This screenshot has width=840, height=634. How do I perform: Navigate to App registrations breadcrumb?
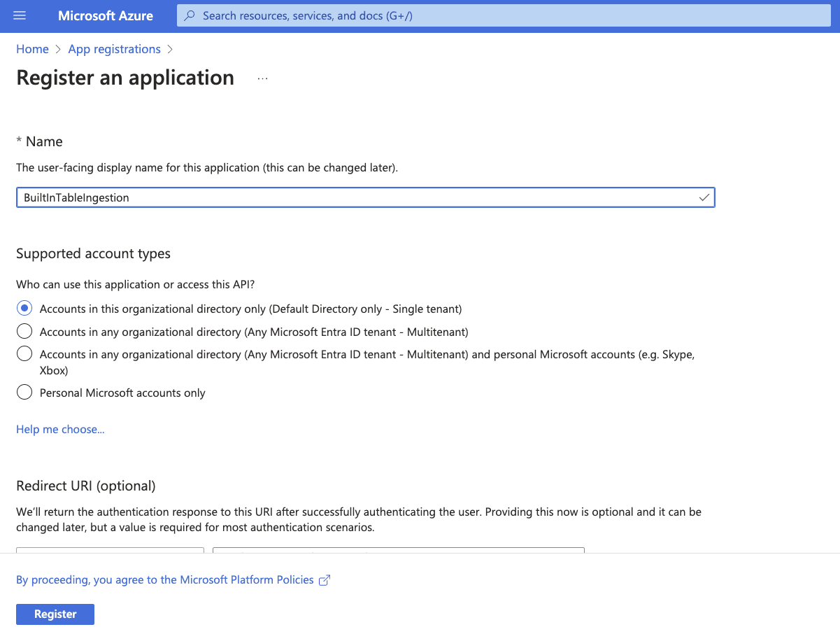point(114,49)
